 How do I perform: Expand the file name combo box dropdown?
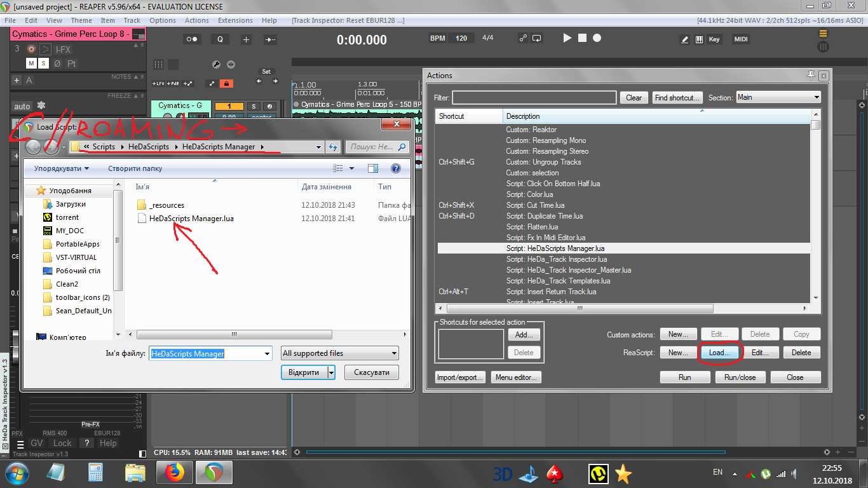coord(267,353)
